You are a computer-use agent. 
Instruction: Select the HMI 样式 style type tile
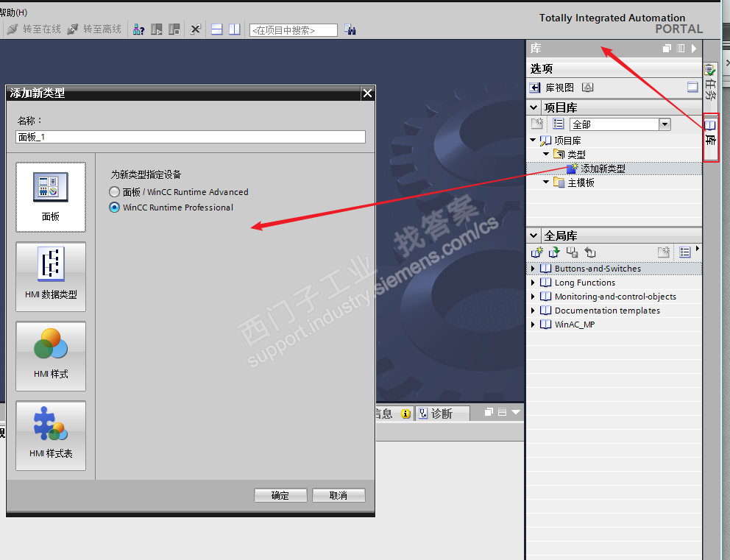coord(51,356)
